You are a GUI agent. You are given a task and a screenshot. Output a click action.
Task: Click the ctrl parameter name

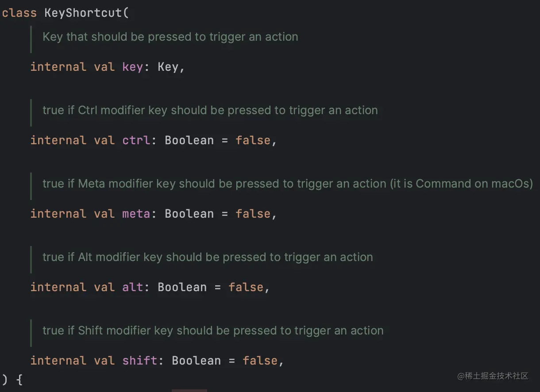pyautogui.click(x=136, y=140)
